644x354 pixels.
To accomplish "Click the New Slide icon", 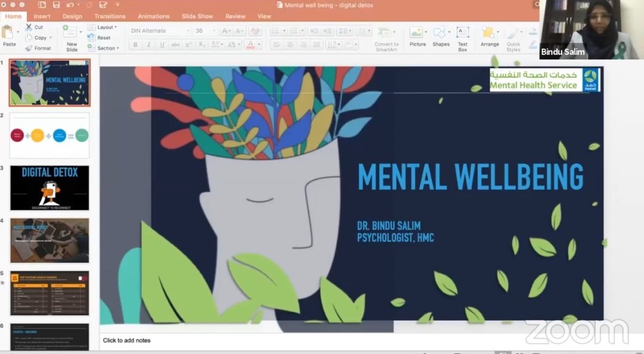I will (71, 33).
